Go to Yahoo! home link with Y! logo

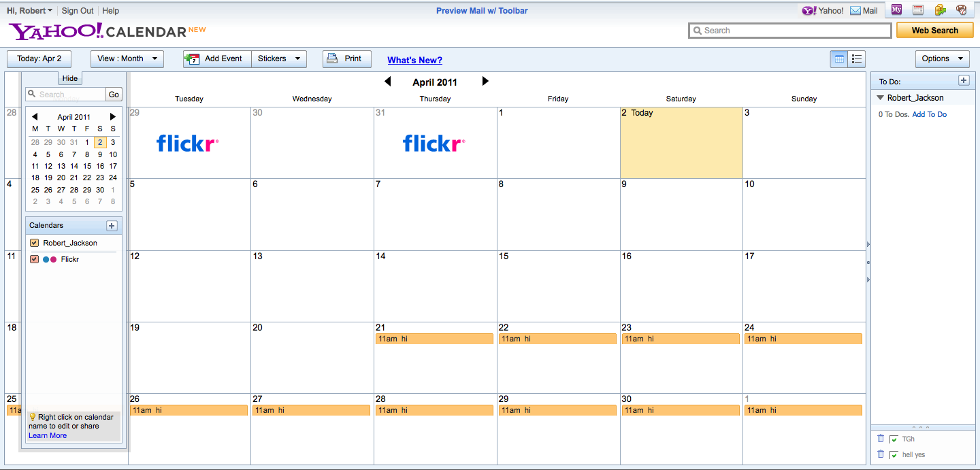pos(823,11)
